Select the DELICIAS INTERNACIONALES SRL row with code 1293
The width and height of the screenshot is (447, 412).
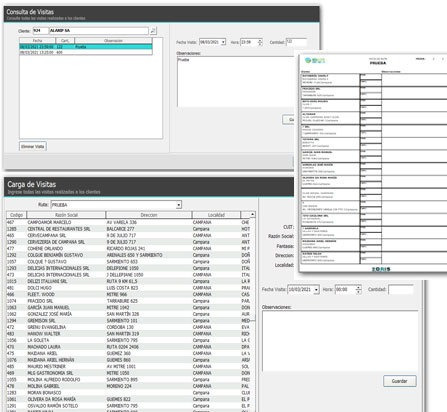pyautogui.click(x=128, y=268)
